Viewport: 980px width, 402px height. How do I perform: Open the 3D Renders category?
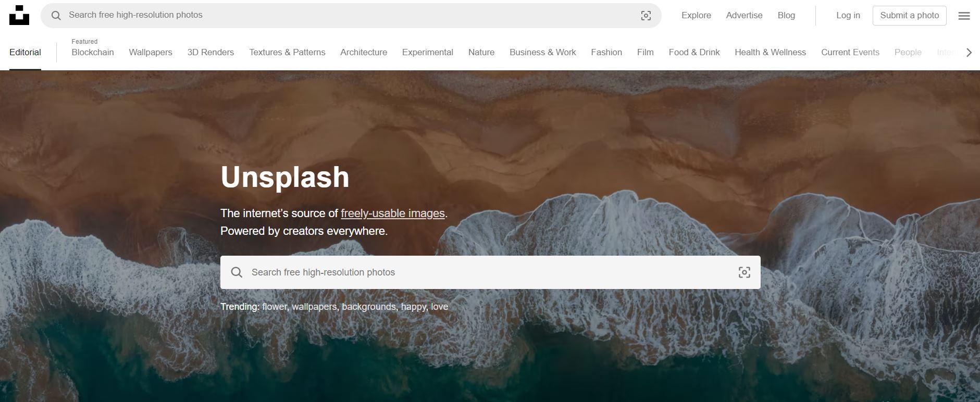tap(210, 52)
